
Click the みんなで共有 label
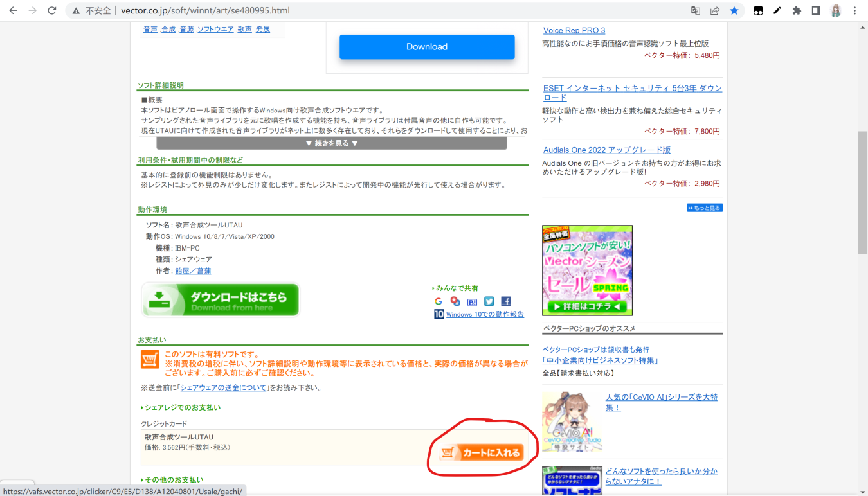tap(457, 288)
